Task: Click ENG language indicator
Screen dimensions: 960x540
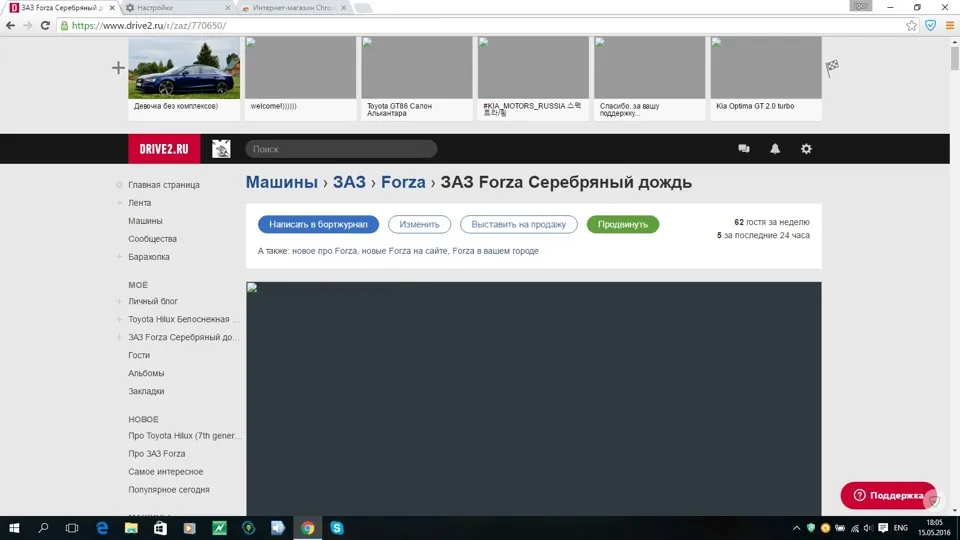Action: [x=901, y=528]
